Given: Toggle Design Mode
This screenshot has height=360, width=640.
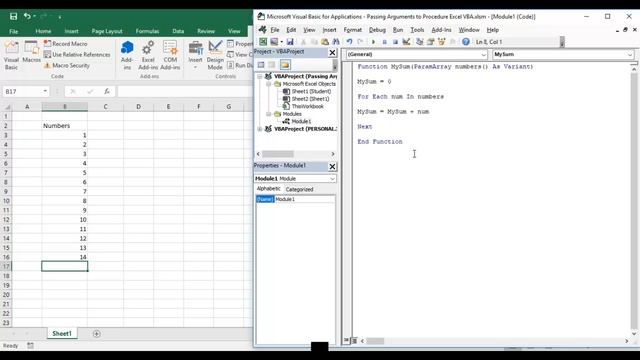Looking at the screenshot, I should [215, 55].
